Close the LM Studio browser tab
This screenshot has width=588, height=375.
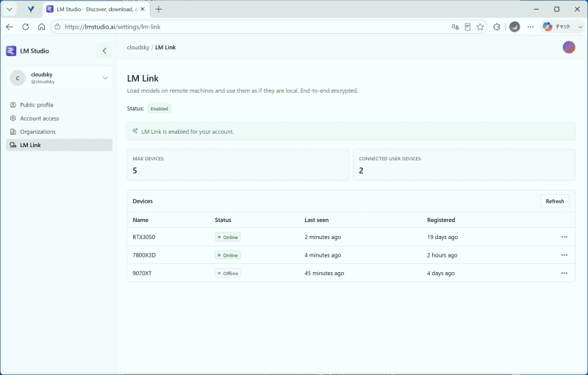coord(143,10)
